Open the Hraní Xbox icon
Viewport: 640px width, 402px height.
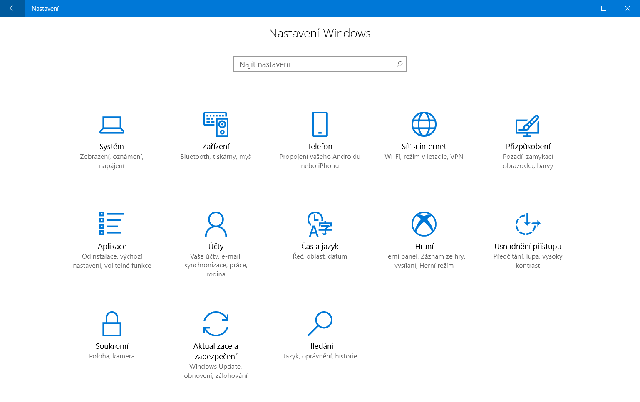(x=424, y=224)
